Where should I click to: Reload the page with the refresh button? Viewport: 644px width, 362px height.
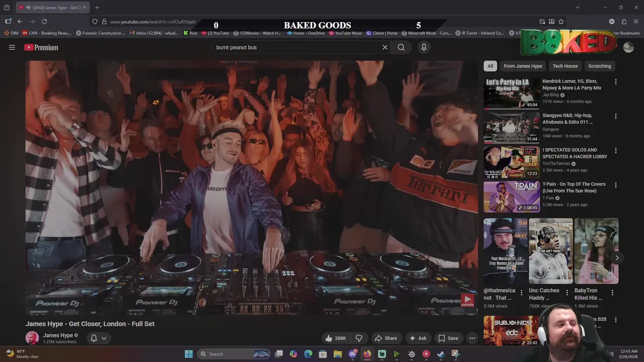(44, 22)
